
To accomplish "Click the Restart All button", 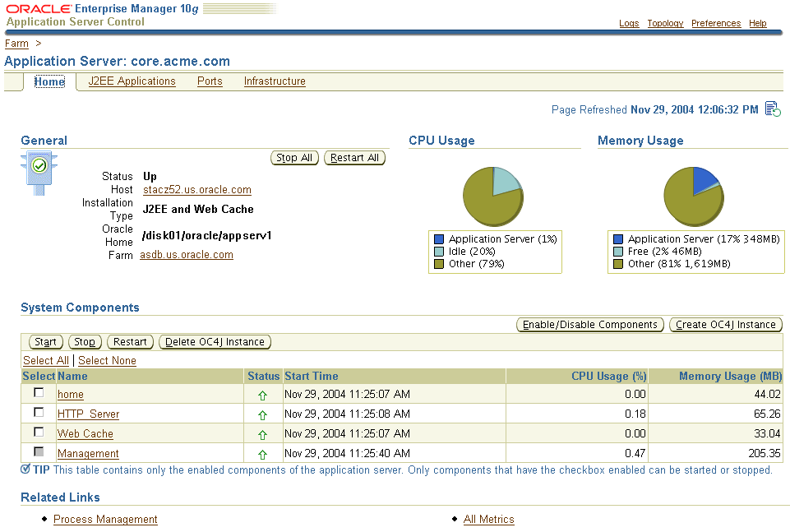I will (354, 158).
